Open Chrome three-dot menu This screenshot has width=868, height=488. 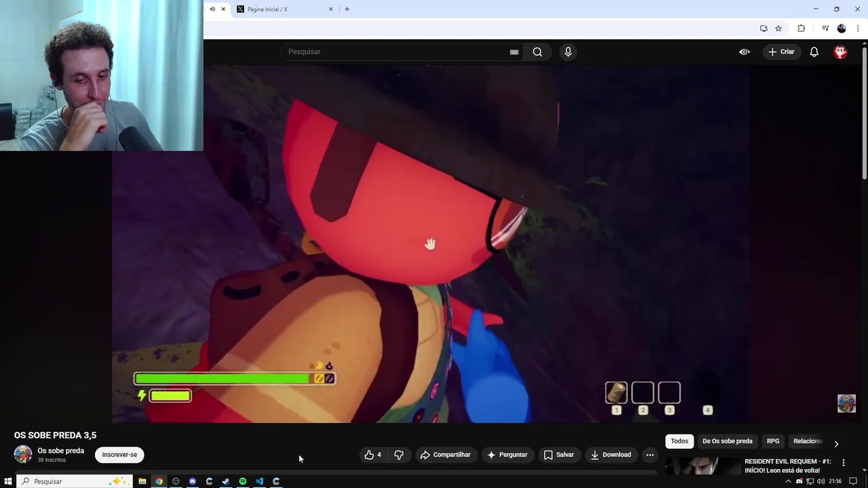(858, 28)
